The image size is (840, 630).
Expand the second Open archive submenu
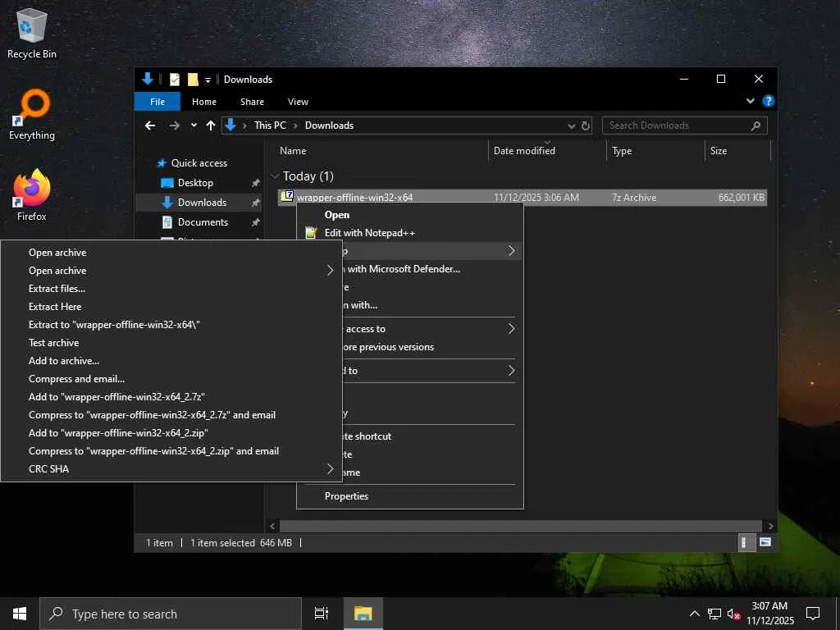(x=331, y=271)
